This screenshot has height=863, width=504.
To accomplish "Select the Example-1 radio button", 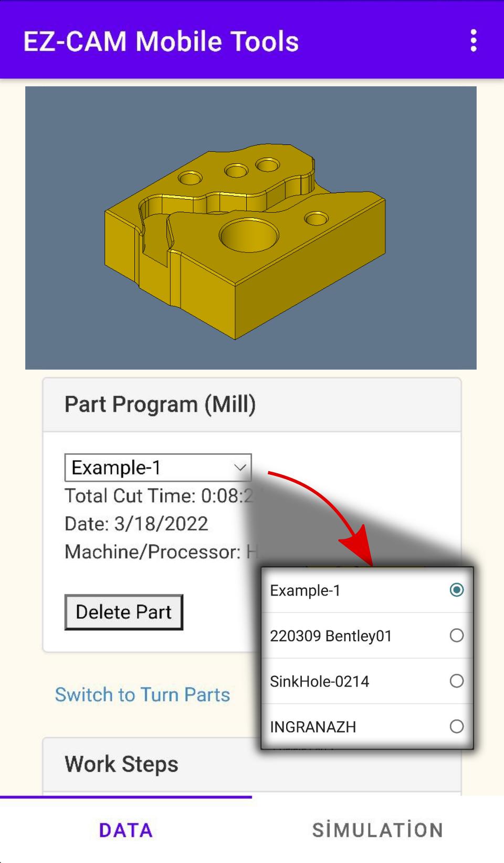I will tap(456, 590).
